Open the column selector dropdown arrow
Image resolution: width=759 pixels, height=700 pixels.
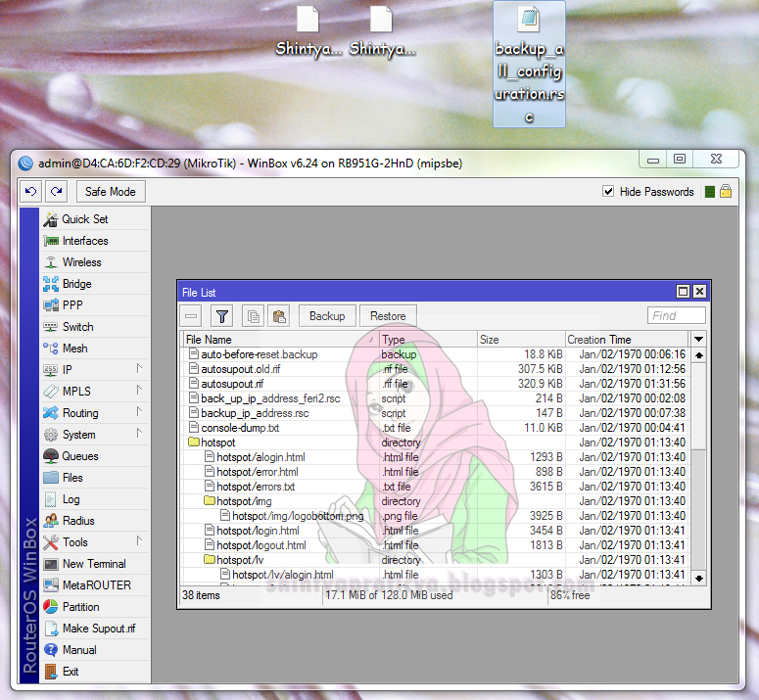pos(698,339)
